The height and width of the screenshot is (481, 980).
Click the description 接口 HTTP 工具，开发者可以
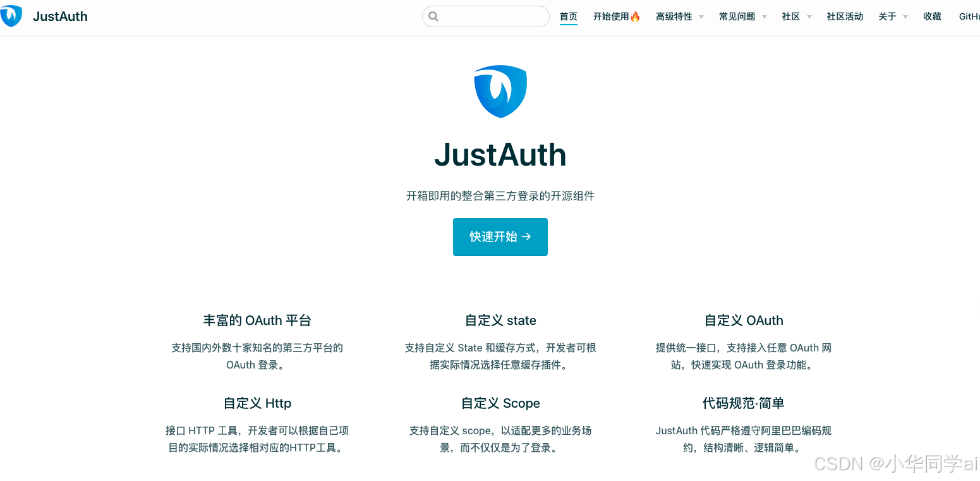pos(257,439)
